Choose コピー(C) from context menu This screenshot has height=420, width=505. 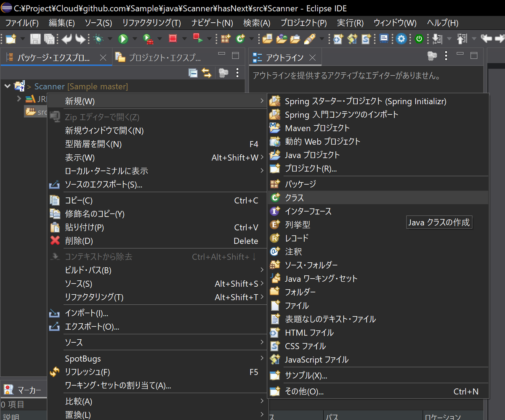tap(157, 201)
